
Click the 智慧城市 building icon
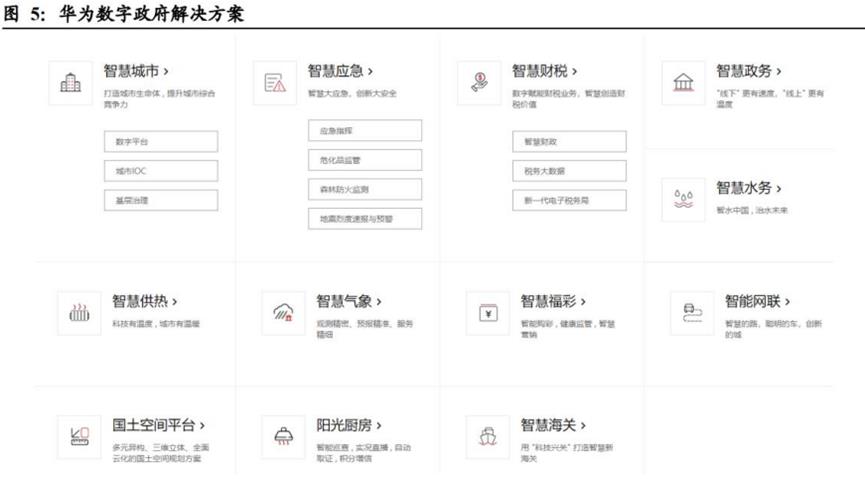click(x=71, y=83)
